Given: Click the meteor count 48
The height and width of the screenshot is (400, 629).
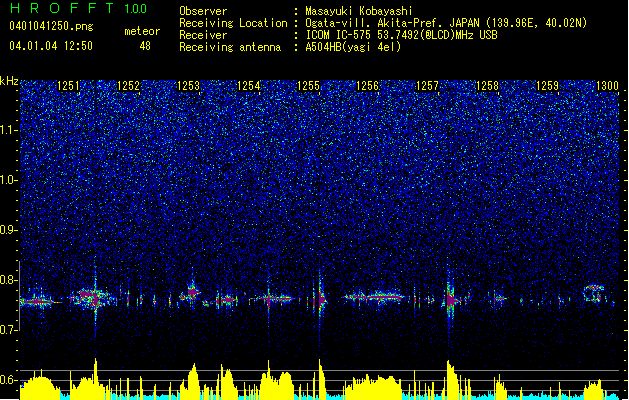Looking at the screenshot, I should (145, 46).
